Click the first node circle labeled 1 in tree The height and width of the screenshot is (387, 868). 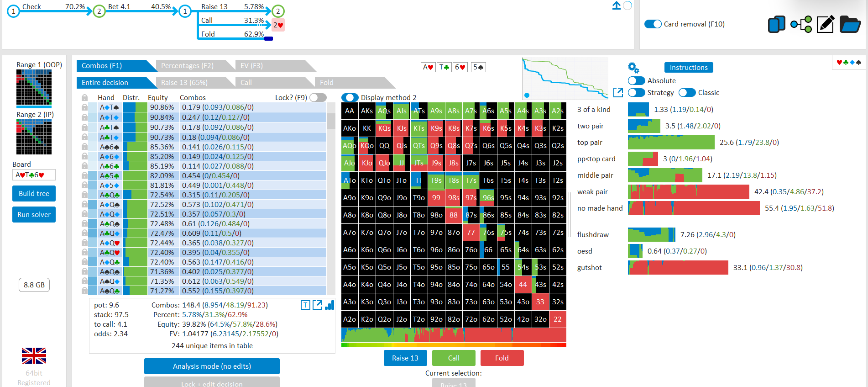coord(14,11)
